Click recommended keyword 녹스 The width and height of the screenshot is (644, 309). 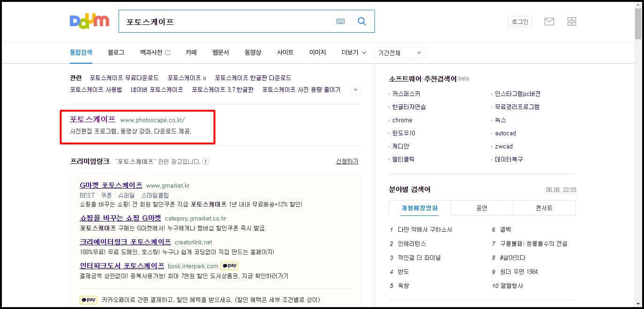click(501, 120)
